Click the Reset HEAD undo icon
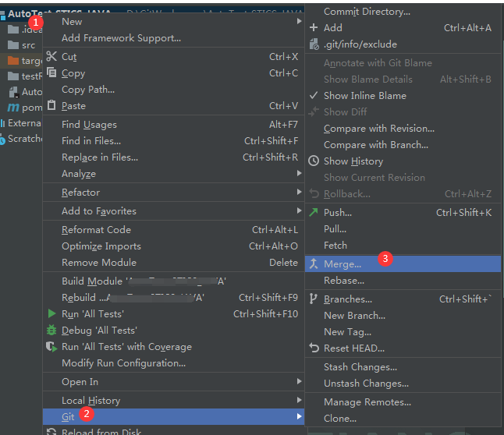The image size is (504, 435). coord(314,348)
